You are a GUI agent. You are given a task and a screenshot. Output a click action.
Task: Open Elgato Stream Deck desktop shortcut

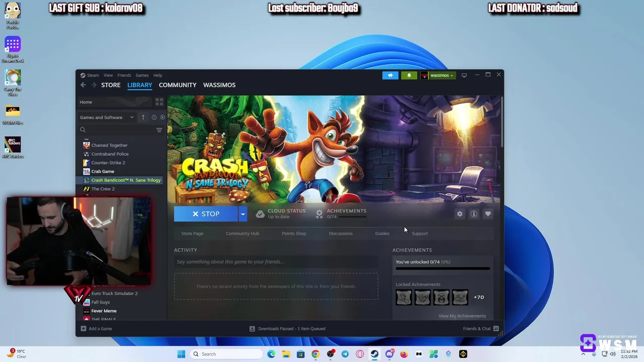pos(13,49)
